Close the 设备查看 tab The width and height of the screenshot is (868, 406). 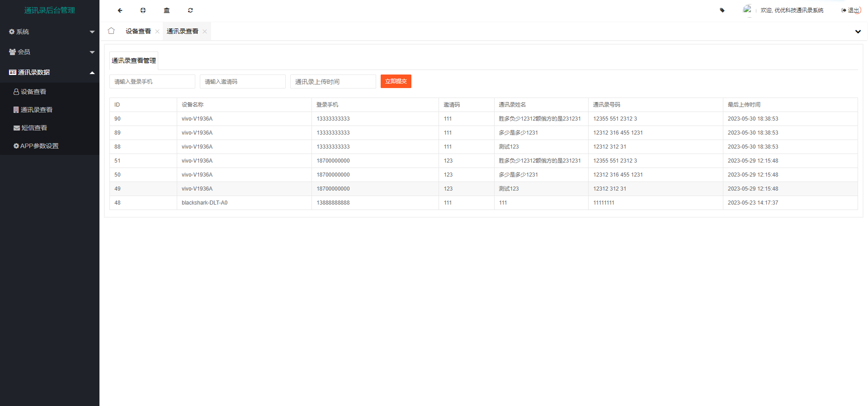157,32
